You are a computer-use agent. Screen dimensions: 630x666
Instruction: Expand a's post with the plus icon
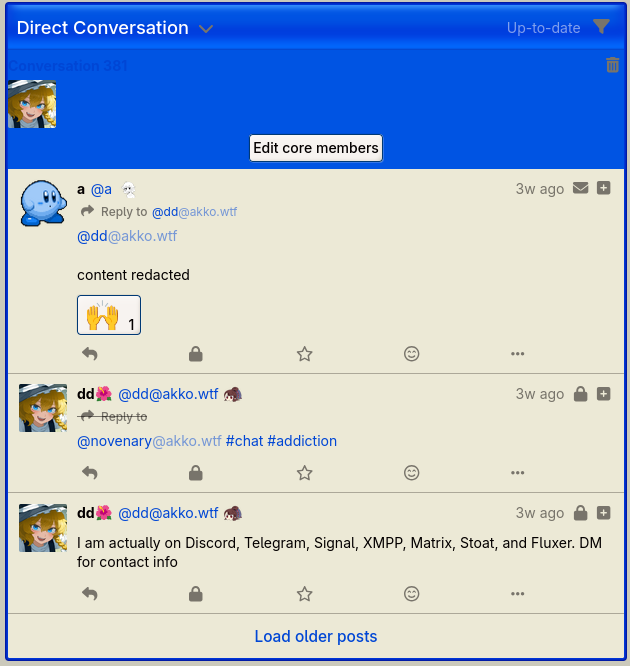click(603, 188)
